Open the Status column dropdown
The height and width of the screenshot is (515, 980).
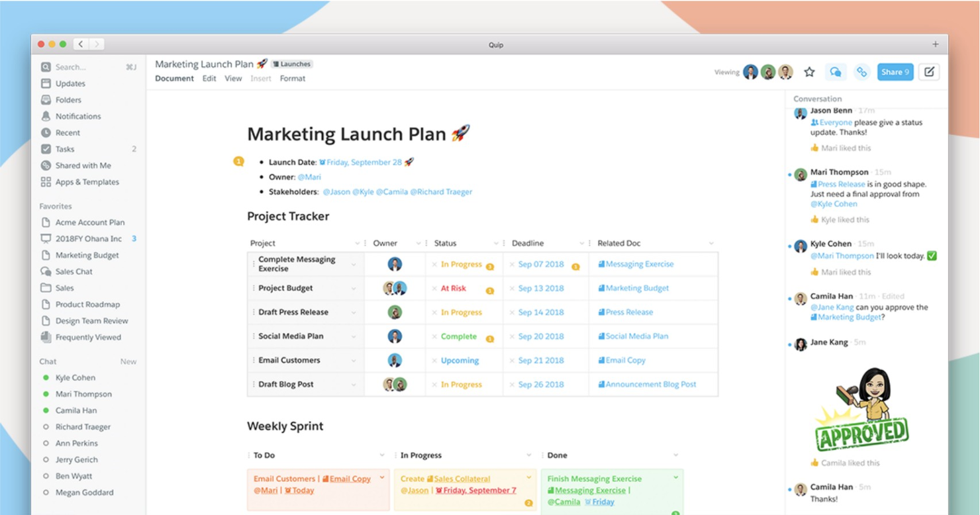coord(496,243)
